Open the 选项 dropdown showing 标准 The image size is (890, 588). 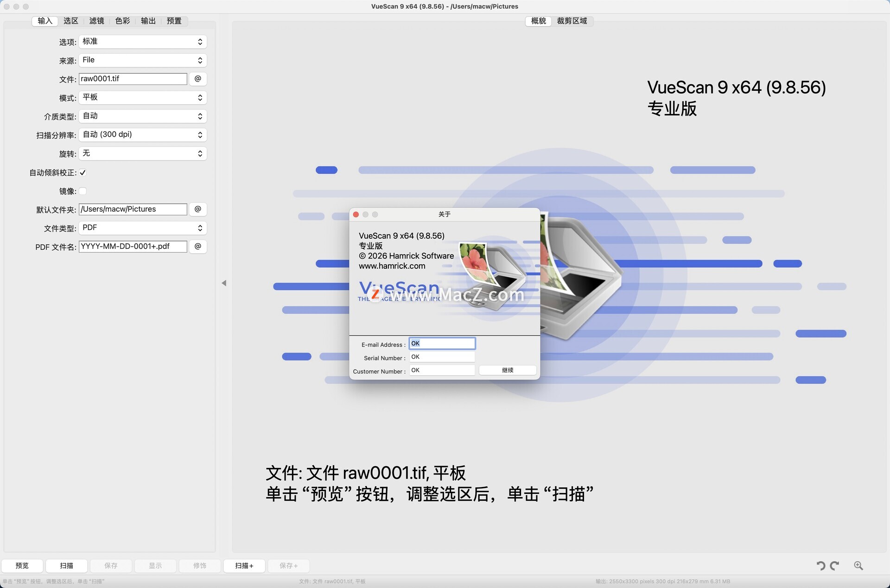143,42
